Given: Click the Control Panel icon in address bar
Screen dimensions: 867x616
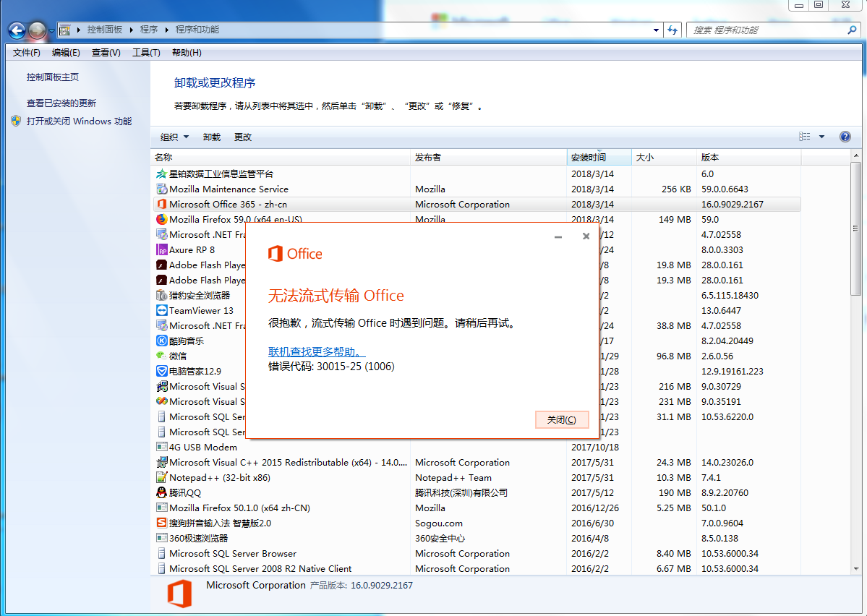Looking at the screenshot, I should tap(64, 30).
